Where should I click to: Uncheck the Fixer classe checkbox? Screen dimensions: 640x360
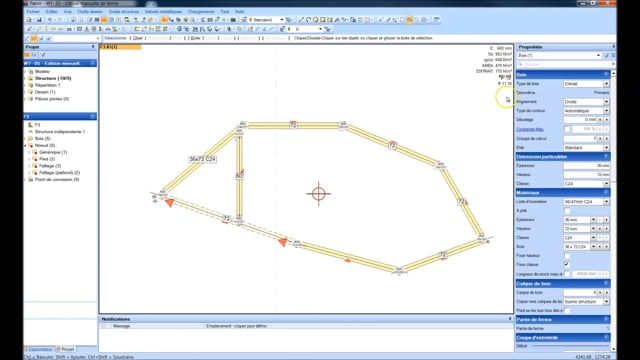click(567, 264)
